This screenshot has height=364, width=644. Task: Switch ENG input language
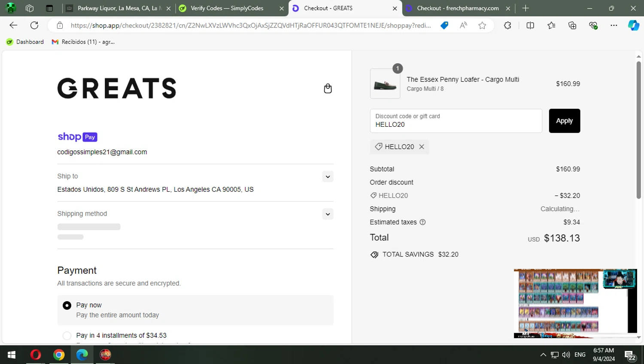[580, 355]
